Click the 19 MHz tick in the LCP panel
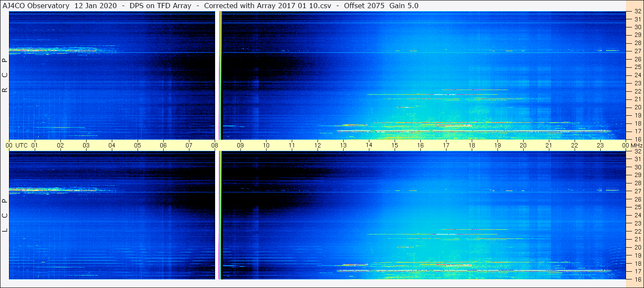 tap(637, 255)
